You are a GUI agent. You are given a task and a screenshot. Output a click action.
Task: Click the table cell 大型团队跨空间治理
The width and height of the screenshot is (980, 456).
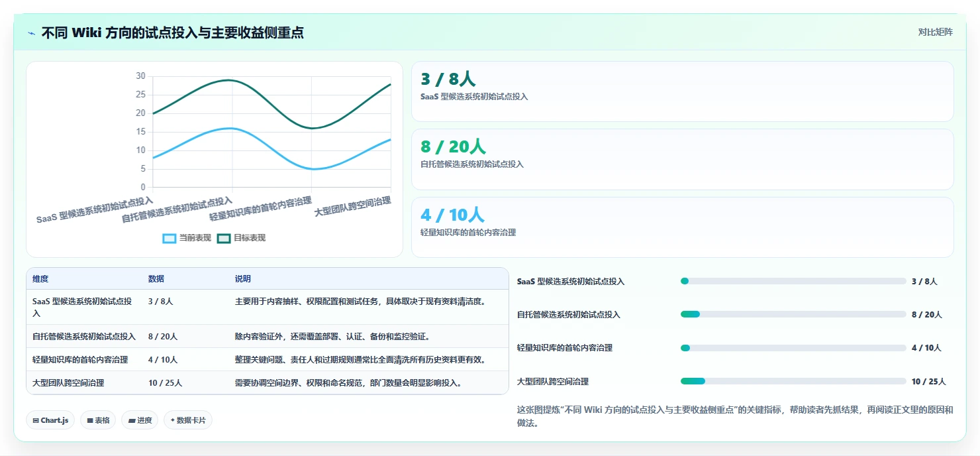pos(68,383)
